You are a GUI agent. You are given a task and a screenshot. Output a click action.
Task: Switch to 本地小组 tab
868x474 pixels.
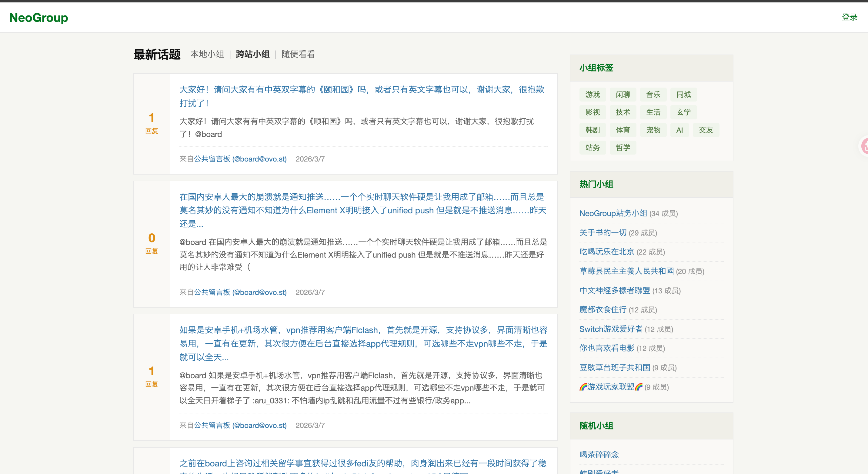click(207, 54)
